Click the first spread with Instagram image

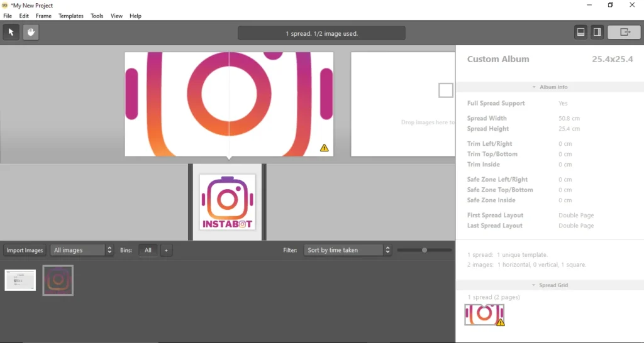coord(229,104)
